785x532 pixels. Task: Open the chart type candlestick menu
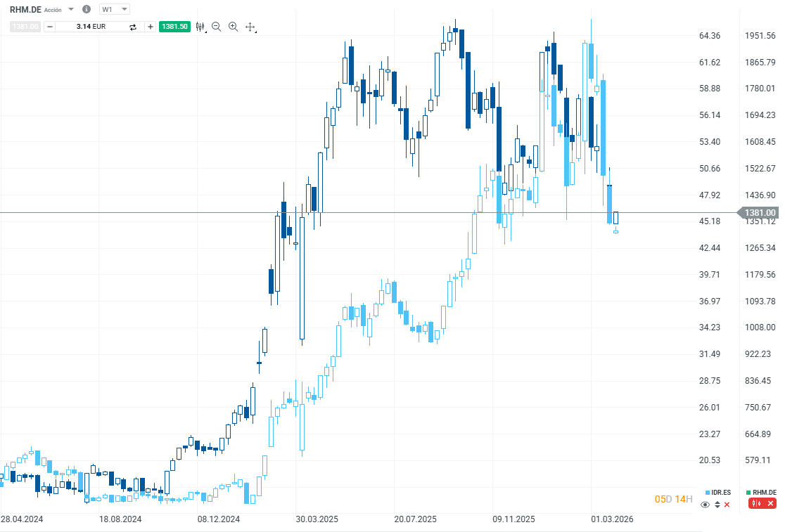pos(200,27)
